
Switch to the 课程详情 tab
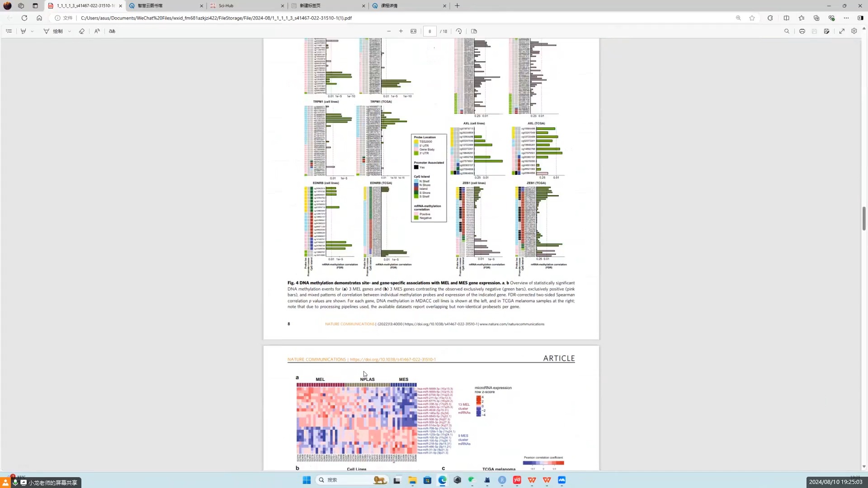click(408, 6)
